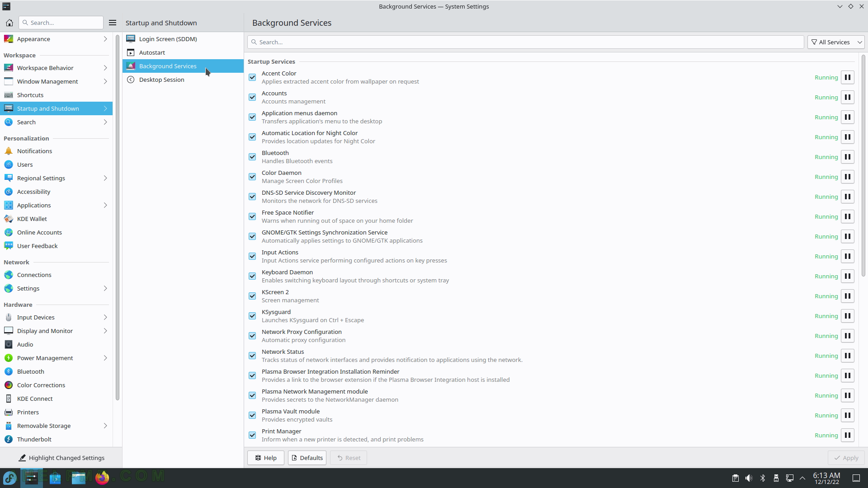Select the Shortcuts keyboard icon
Image resolution: width=868 pixels, height=488 pixels.
click(9, 95)
